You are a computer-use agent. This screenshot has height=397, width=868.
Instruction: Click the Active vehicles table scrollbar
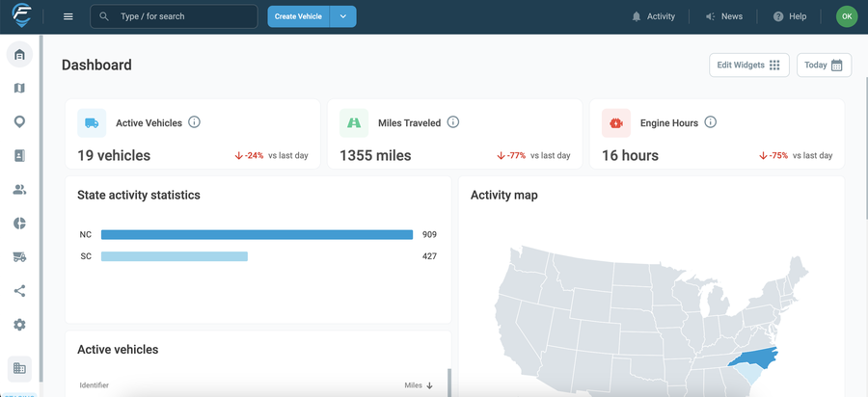coord(449,383)
